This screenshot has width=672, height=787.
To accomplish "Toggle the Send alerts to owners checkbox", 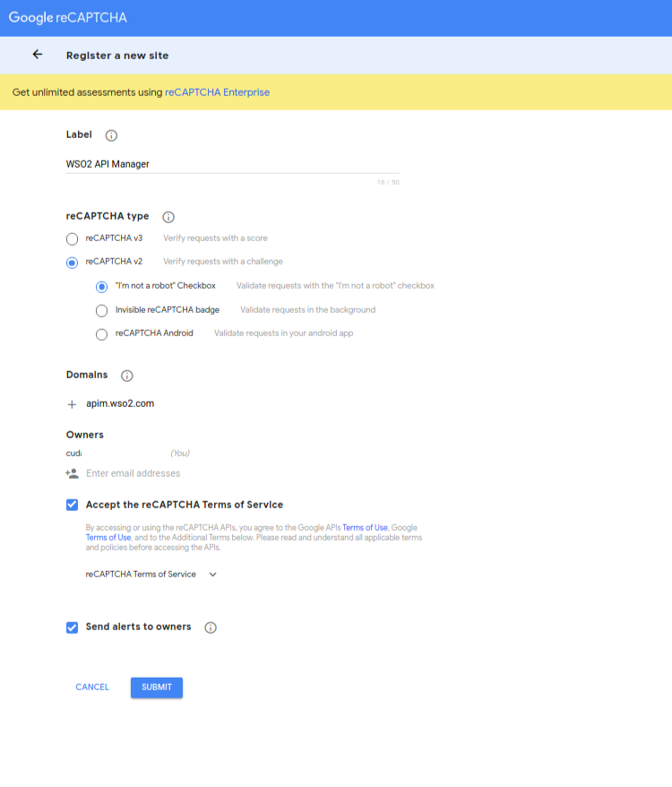I will click(x=73, y=627).
